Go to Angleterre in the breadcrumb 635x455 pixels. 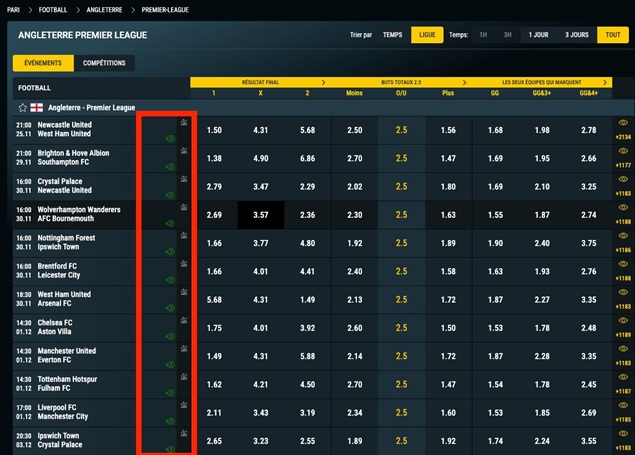[x=104, y=10]
